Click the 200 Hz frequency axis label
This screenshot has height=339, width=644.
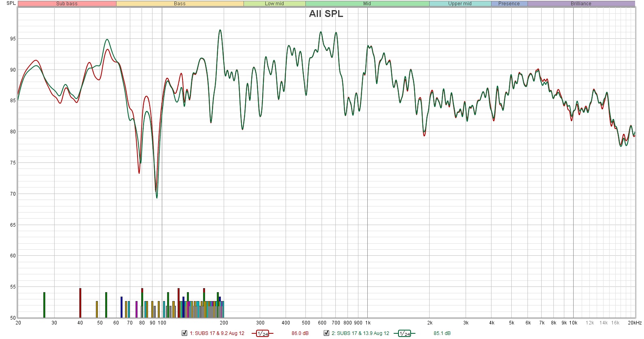[x=224, y=323]
